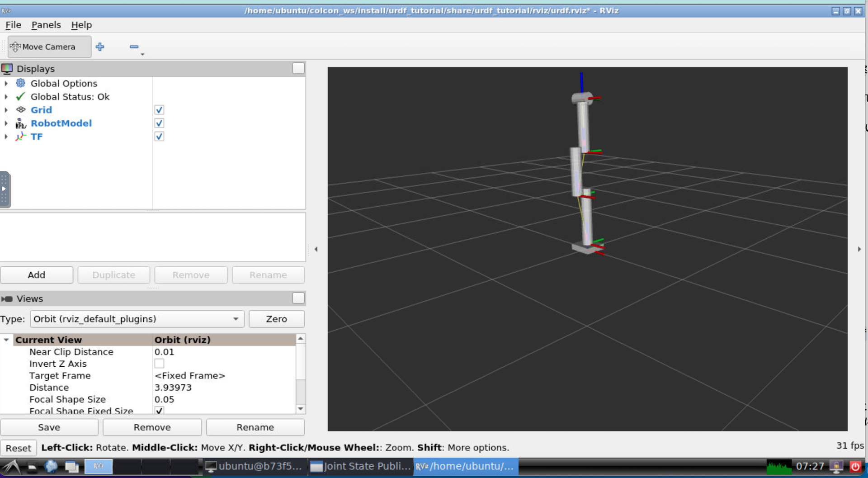The height and width of the screenshot is (478, 868).
Task: Click the Remove display button
Action: click(x=191, y=275)
